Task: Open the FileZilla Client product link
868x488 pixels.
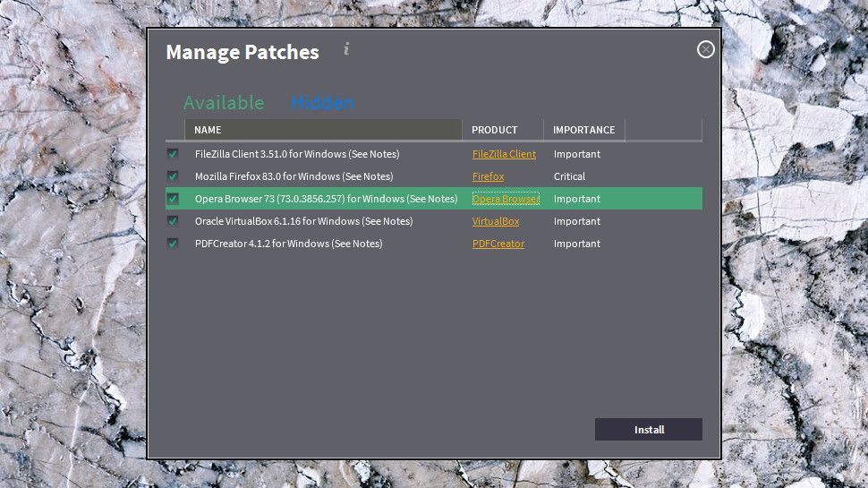Action: (504, 154)
